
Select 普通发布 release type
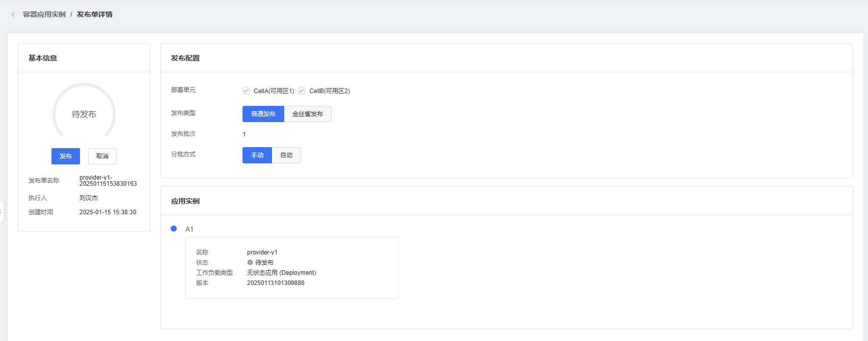point(263,114)
